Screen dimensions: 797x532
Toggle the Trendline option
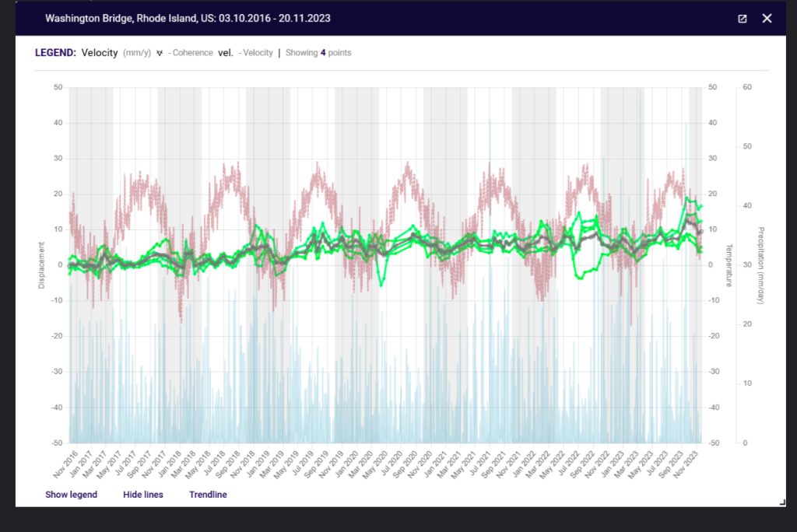[208, 495]
